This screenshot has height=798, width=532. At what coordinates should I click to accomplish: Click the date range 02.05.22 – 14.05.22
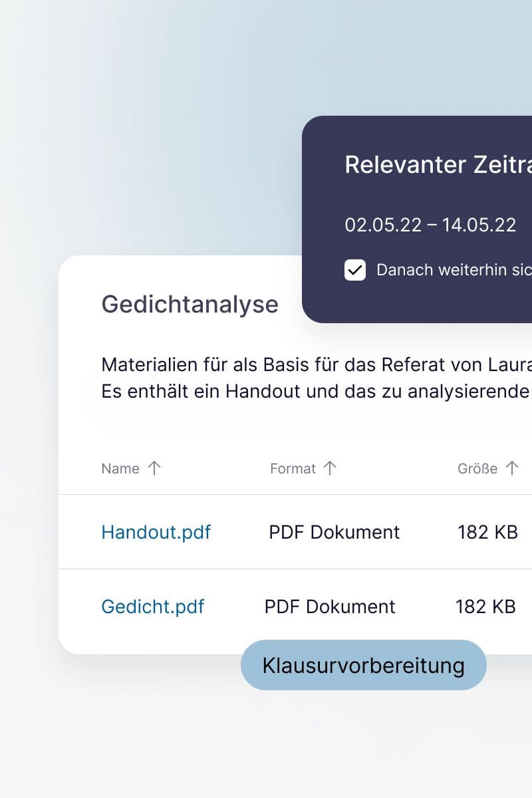(x=430, y=225)
